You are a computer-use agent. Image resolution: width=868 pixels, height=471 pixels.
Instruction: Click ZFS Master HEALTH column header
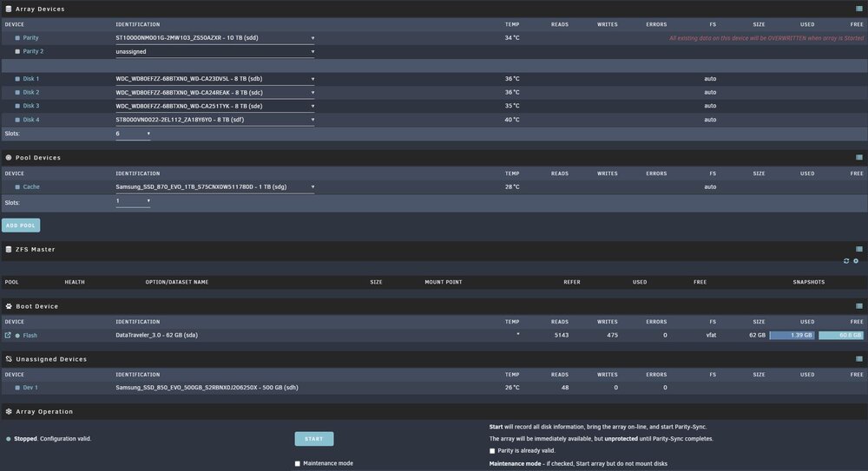tap(75, 282)
